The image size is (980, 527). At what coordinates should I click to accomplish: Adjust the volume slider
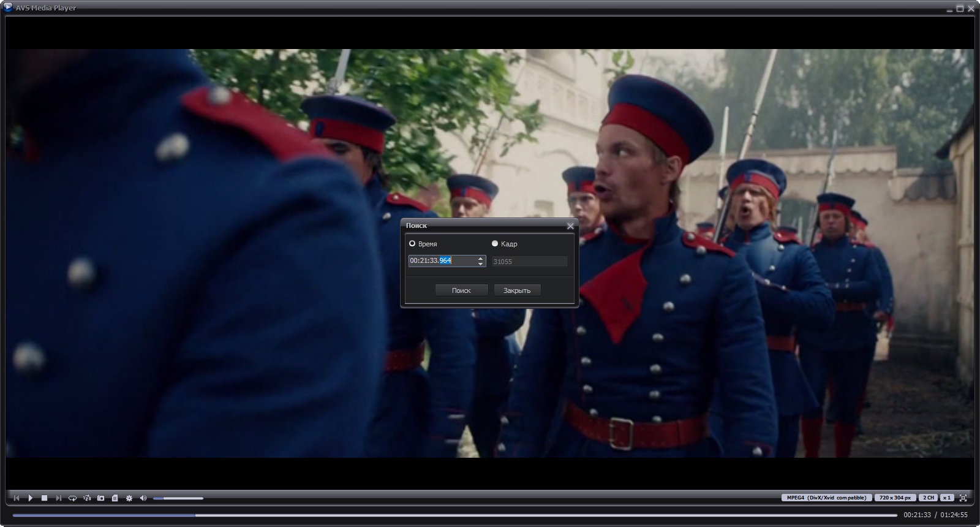coord(178,498)
